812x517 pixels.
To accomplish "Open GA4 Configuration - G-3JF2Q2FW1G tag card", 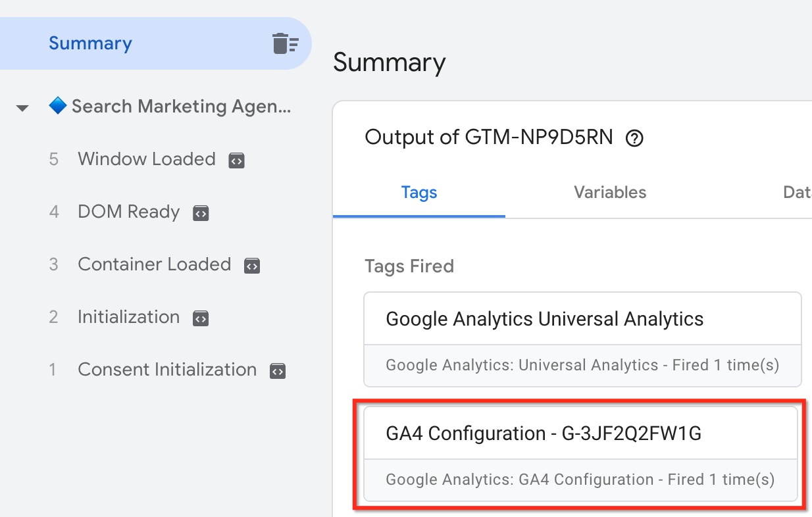I will (581, 454).
